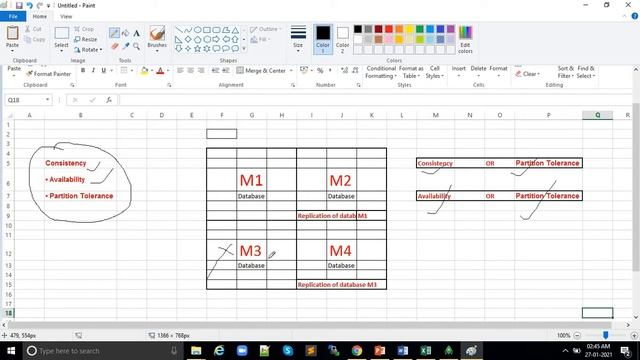640x360 pixels.
Task: Pick the Curve shape
Action: click(x=188, y=30)
